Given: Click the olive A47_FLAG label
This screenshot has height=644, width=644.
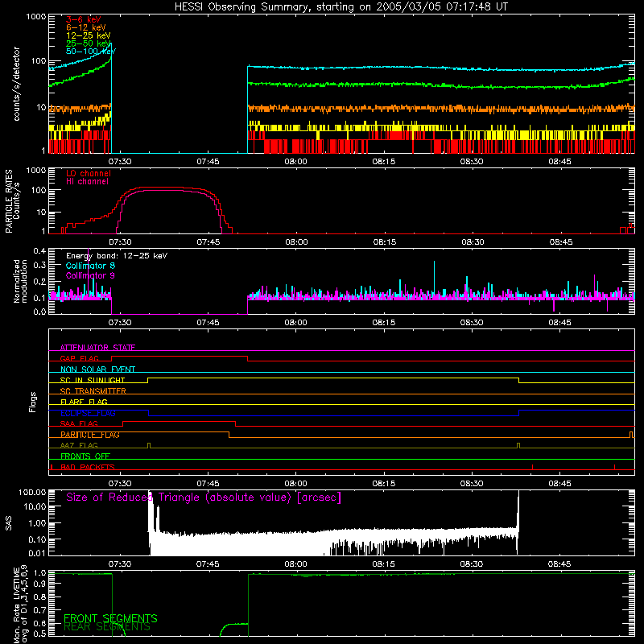Looking at the screenshot, I should [79, 445].
